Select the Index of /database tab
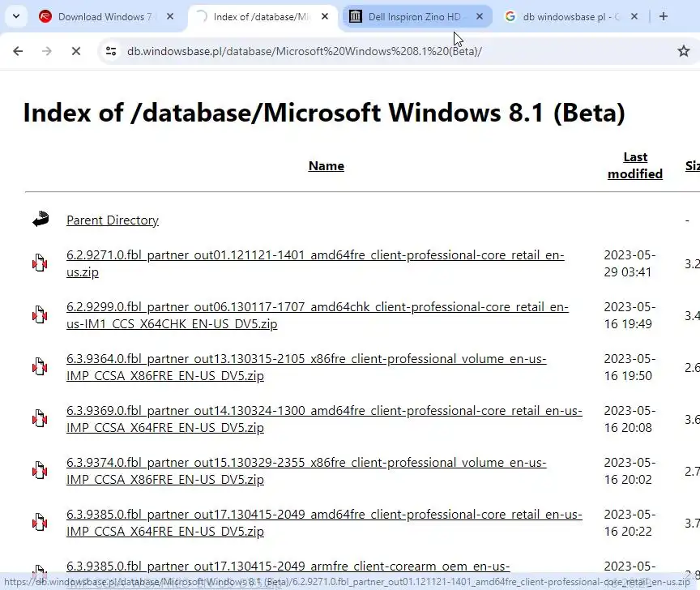Screen dimensions: 700x590 click(x=262, y=17)
